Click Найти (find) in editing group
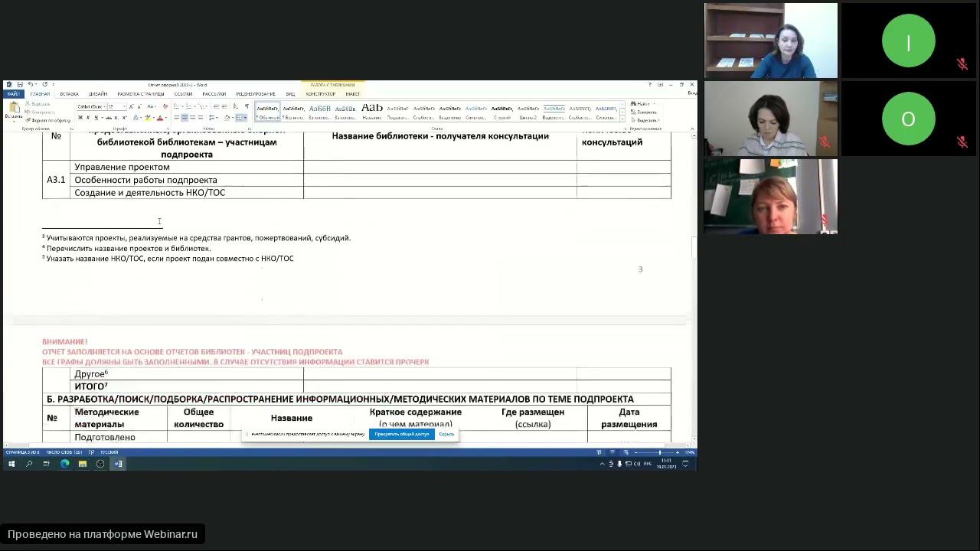This screenshot has height=551, width=980. [x=642, y=103]
